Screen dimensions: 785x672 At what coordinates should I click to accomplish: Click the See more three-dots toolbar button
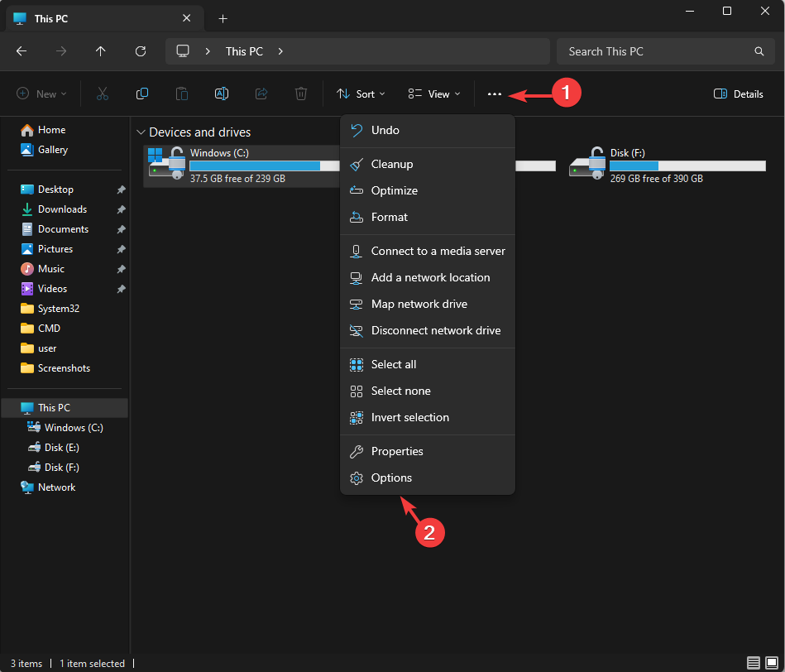tap(494, 94)
